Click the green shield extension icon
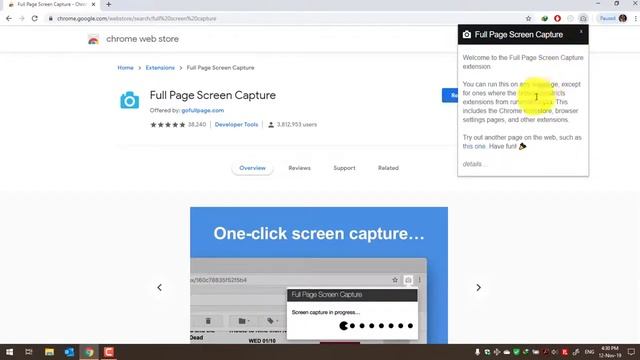 544,18
